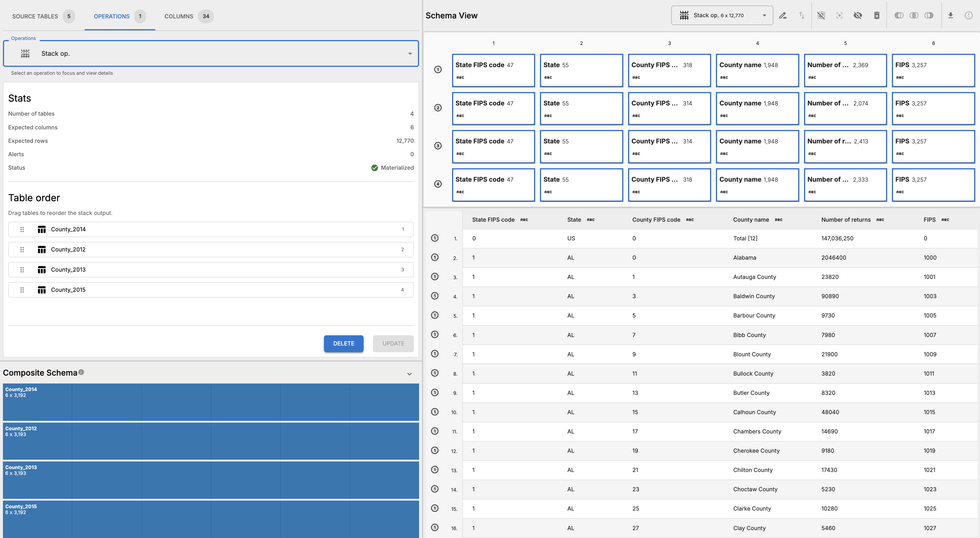Click the Delete button

(343, 343)
